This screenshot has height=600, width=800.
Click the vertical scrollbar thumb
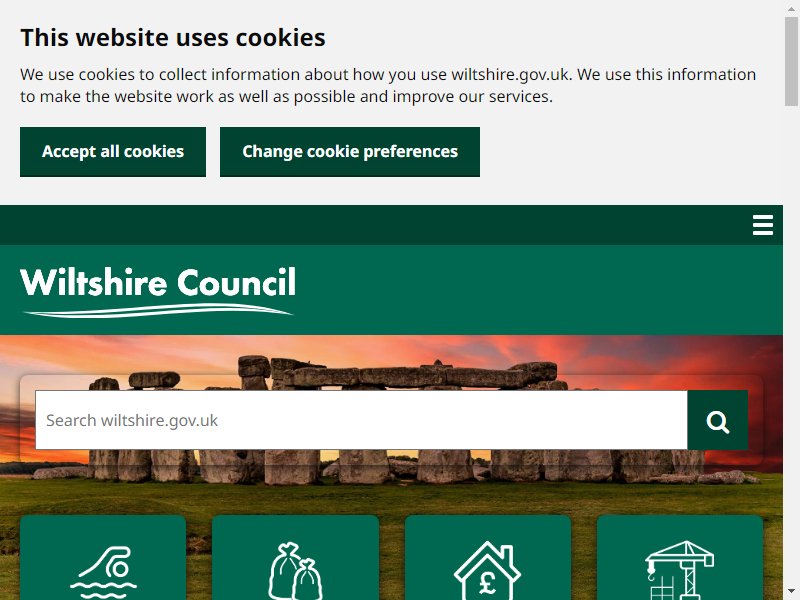coord(791,61)
